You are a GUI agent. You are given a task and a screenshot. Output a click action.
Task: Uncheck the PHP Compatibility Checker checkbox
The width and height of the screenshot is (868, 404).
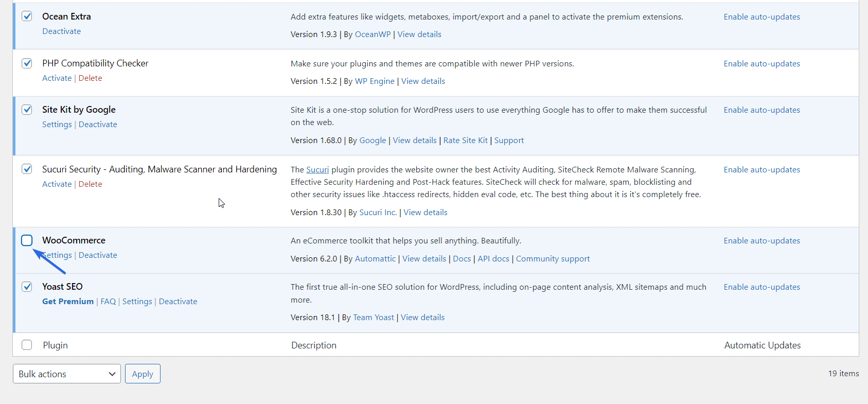pos(27,63)
